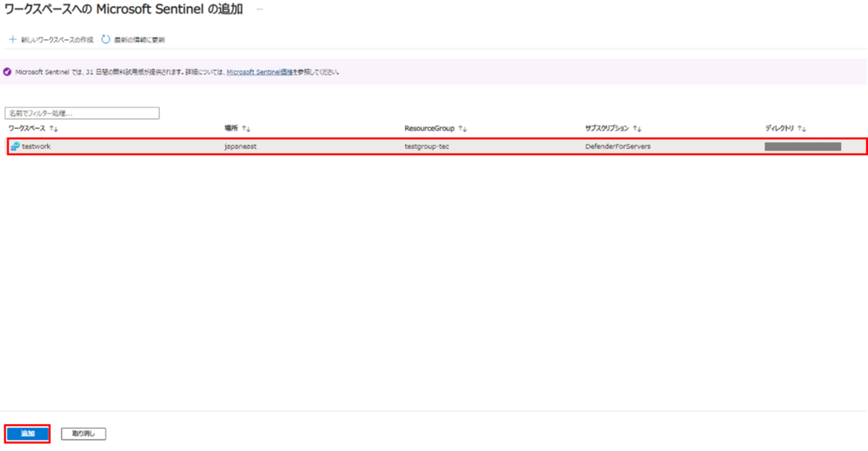Click the 追加 button
868x451 pixels.
pos(27,434)
